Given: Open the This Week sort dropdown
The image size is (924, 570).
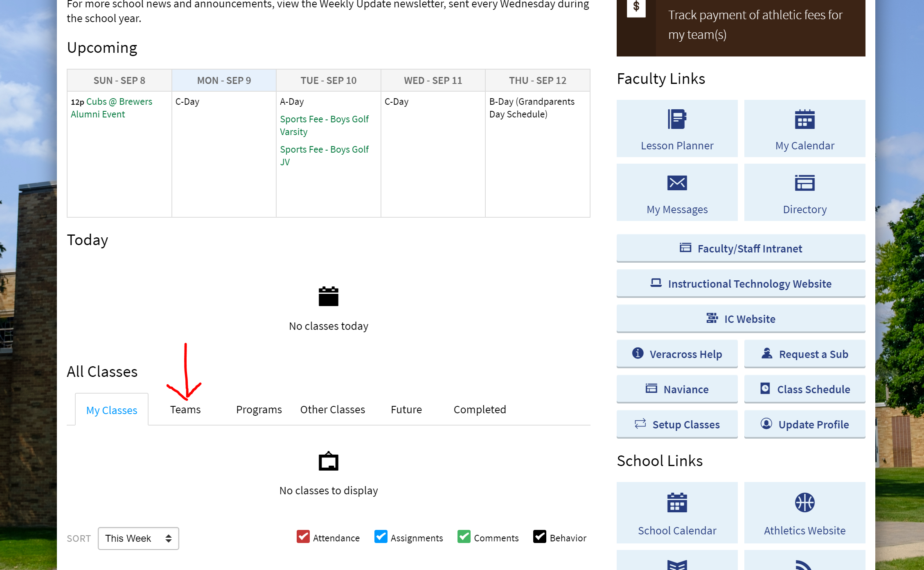Looking at the screenshot, I should coord(138,538).
